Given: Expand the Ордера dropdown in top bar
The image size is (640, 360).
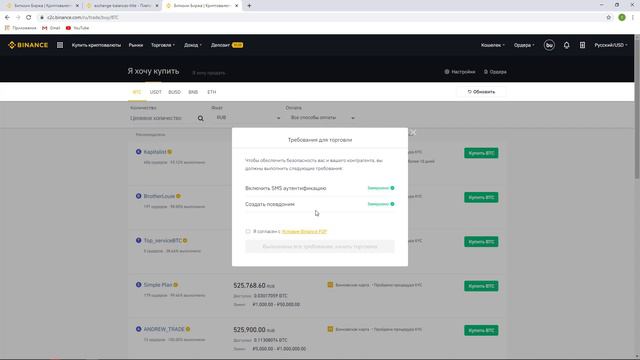Looking at the screenshot, I should pos(524,45).
